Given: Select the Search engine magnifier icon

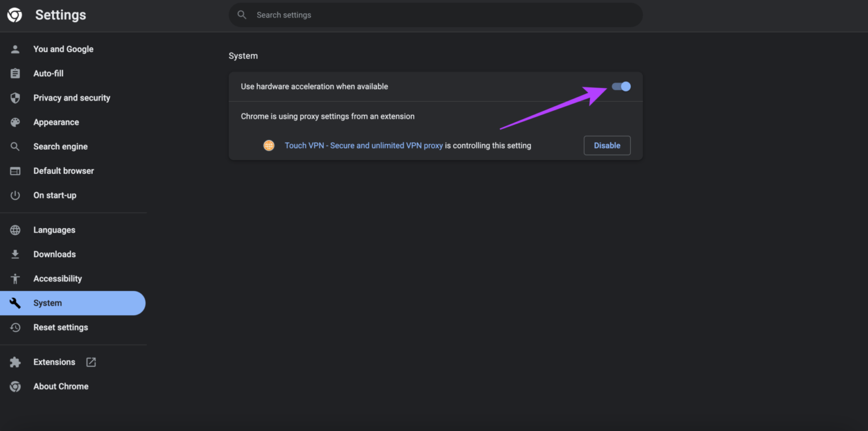Looking at the screenshot, I should tap(15, 146).
